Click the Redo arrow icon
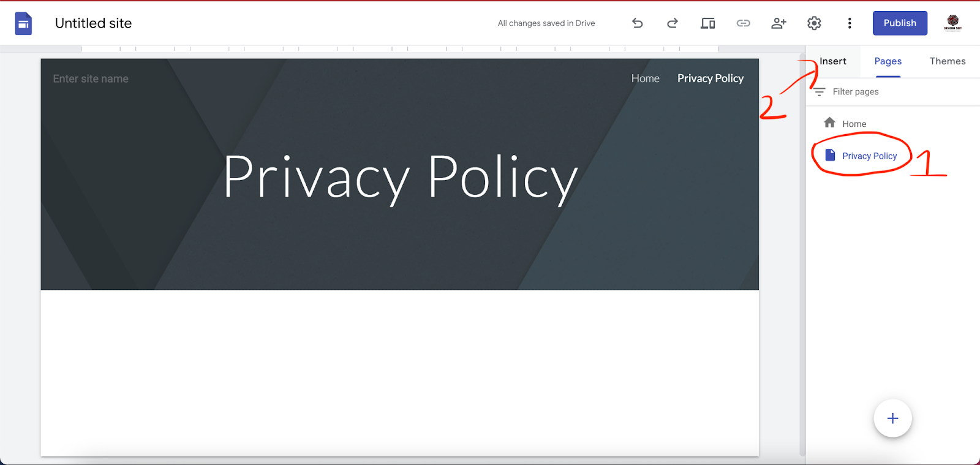The width and height of the screenshot is (980, 465). point(673,23)
